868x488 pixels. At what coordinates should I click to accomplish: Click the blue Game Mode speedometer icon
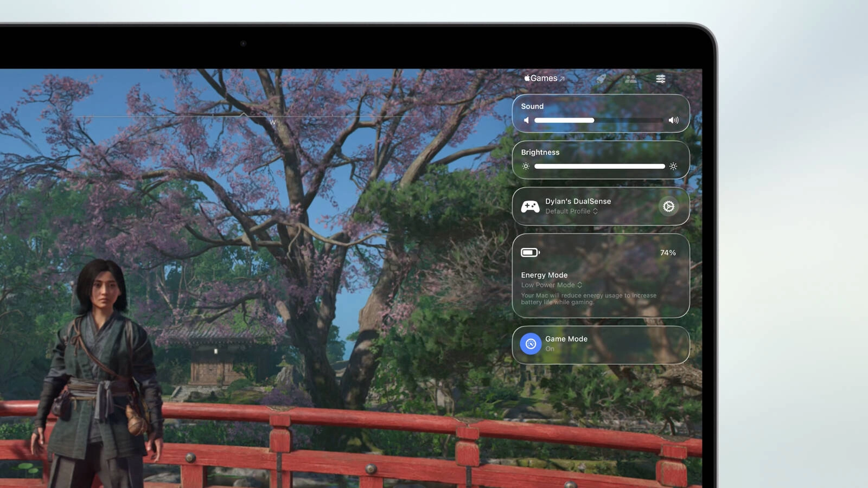[529, 344]
